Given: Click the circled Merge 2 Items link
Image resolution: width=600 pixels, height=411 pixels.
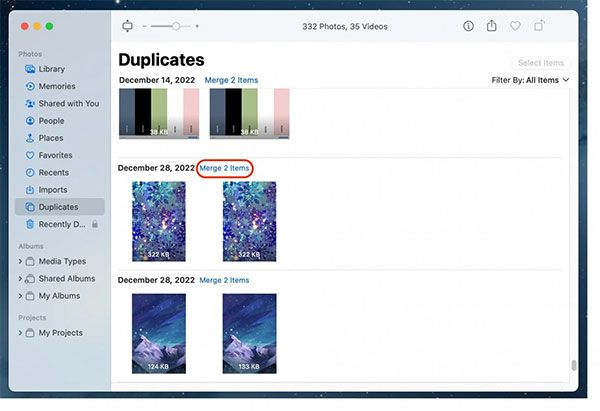Looking at the screenshot, I should coord(224,168).
